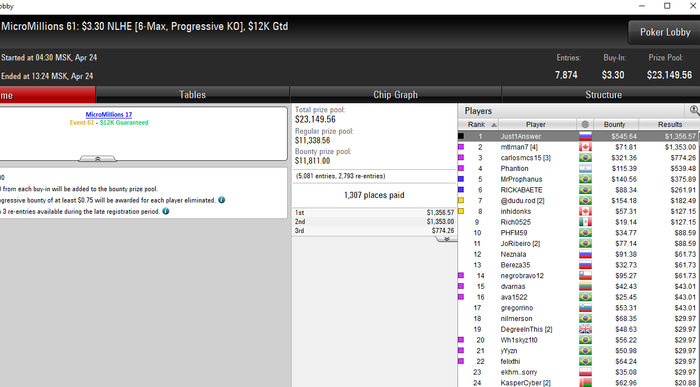Select the red Home tab
The height and width of the screenshot is (387, 700).
pos(47,95)
